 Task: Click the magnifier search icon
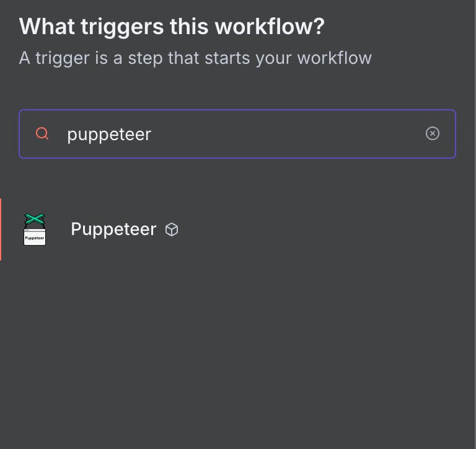click(42, 133)
